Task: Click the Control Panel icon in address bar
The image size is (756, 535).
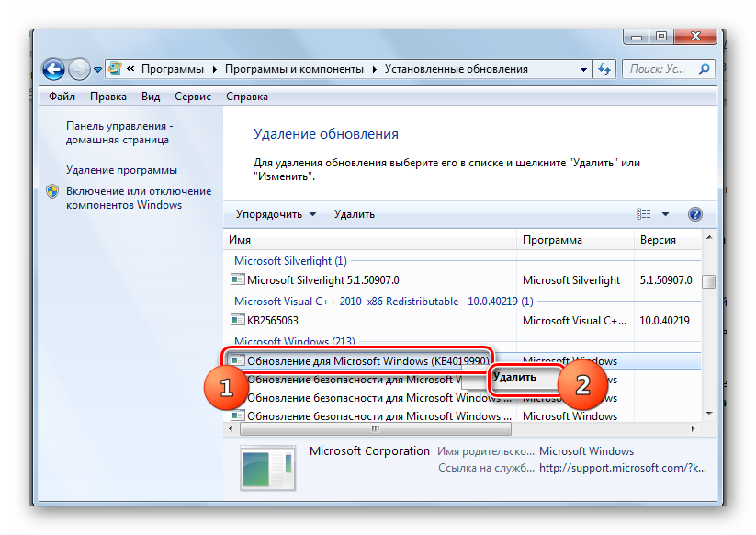Action: [115, 69]
